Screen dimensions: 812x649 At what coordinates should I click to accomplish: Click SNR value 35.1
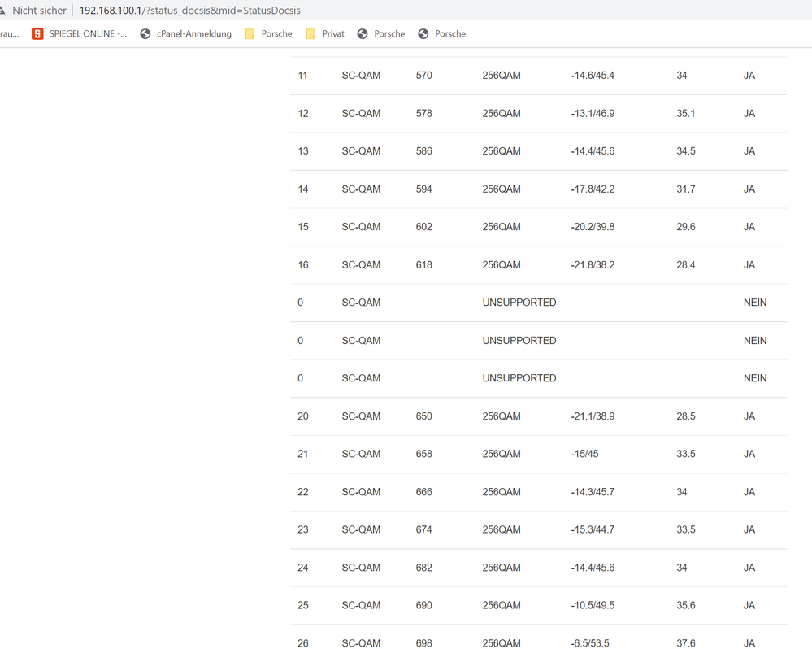686,113
